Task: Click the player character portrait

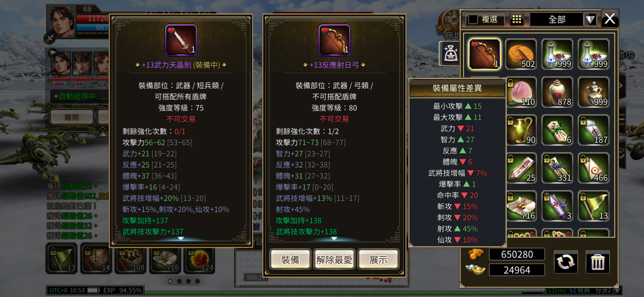Action: click(61, 22)
